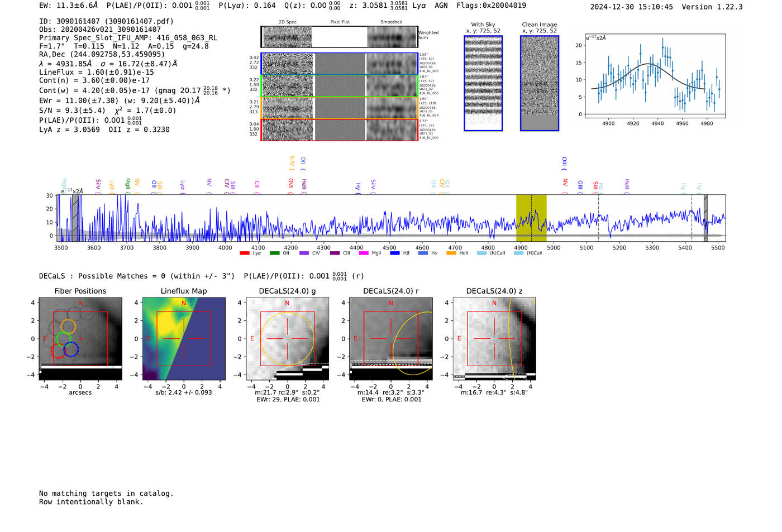Click the green fiber circle in Fiber Positions
The width and height of the screenshot is (782, 532).
(64, 338)
